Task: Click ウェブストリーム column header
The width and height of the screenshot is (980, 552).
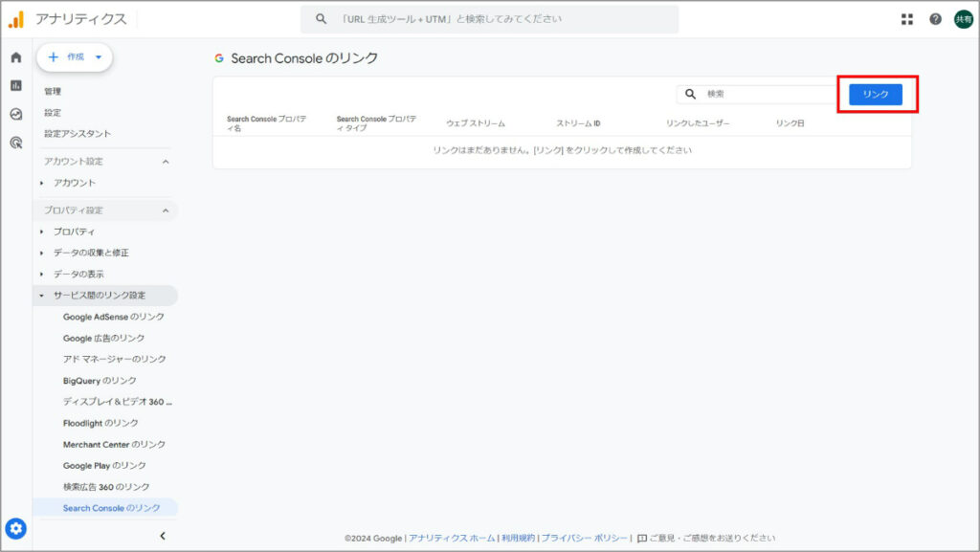Action: point(476,123)
